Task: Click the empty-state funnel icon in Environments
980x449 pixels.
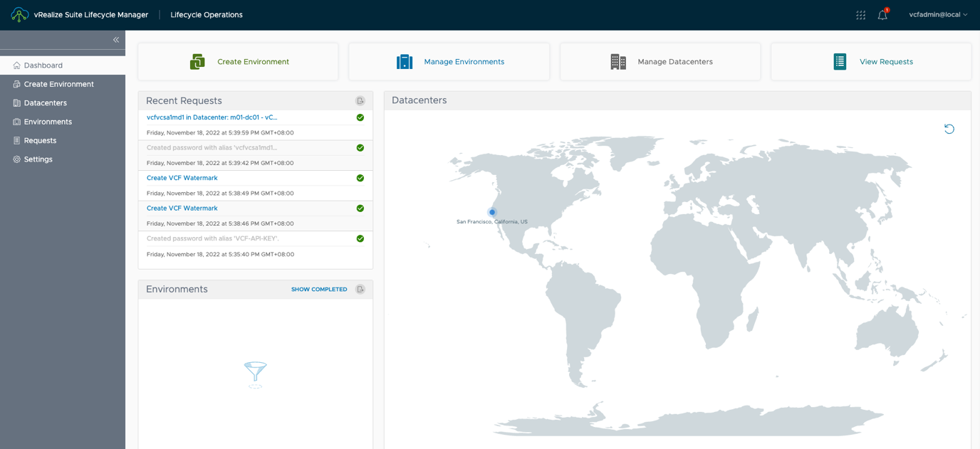Action: [255, 374]
